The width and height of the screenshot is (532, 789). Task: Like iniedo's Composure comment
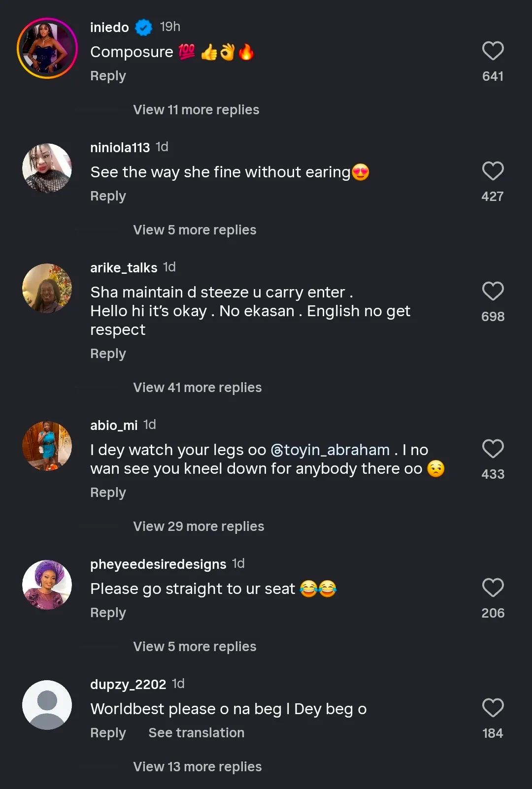pyautogui.click(x=493, y=51)
